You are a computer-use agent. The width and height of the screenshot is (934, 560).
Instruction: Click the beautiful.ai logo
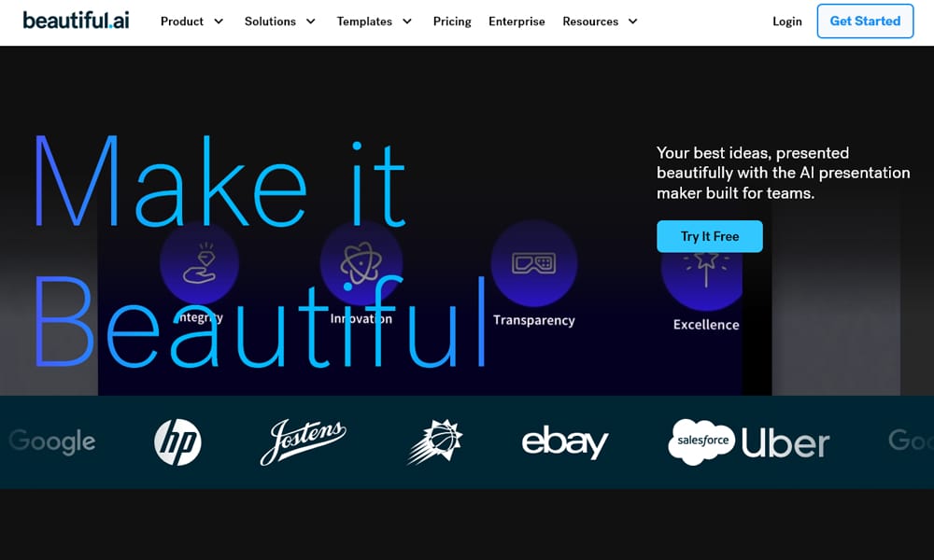(x=76, y=21)
